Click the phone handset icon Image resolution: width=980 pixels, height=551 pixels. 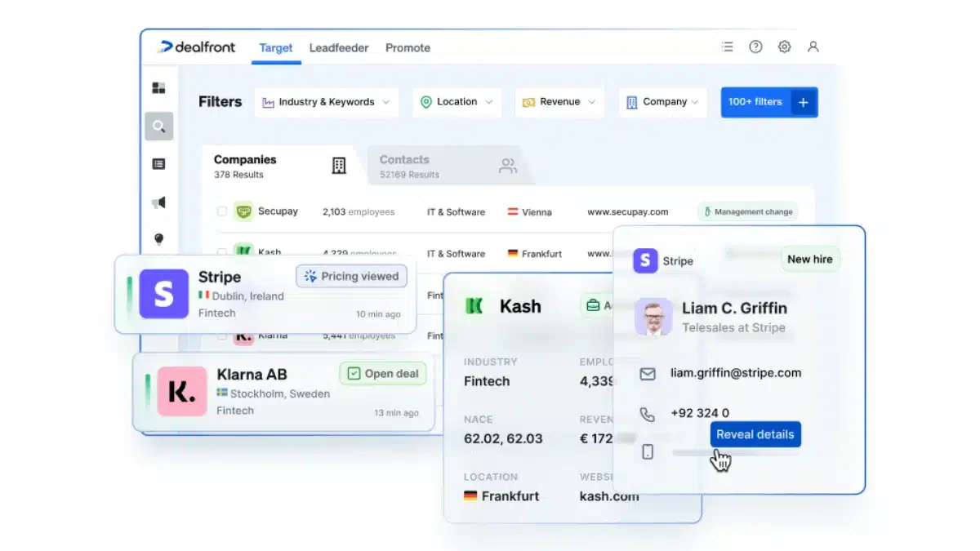(x=648, y=414)
